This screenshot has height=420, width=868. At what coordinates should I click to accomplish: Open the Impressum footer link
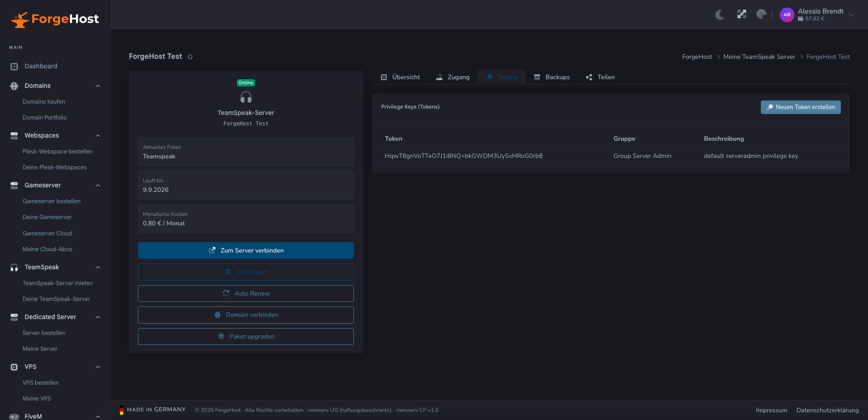tap(771, 410)
